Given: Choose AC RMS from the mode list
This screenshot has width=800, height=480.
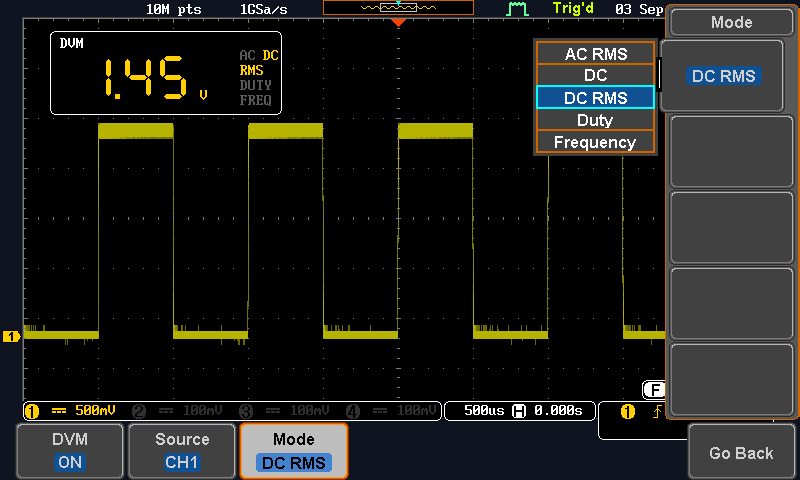Looking at the screenshot, I should click(596, 54).
